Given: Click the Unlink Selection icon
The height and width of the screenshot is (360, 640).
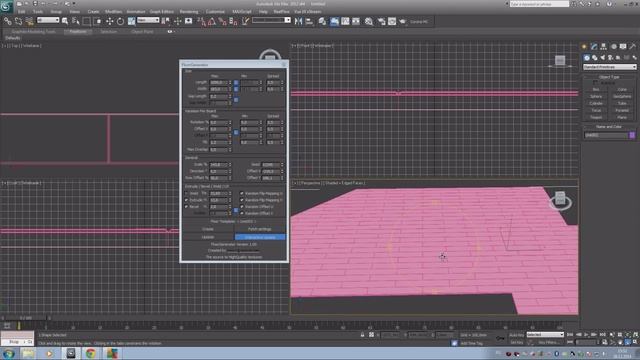Looking at the screenshot, I should 18,21.
